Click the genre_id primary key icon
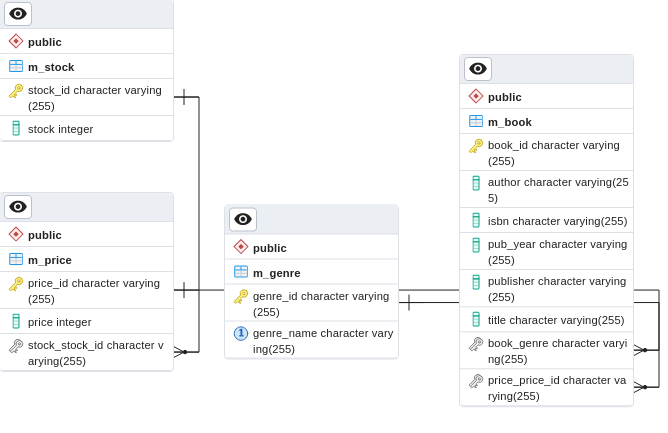This screenshot has width=668, height=433. point(241,297)
